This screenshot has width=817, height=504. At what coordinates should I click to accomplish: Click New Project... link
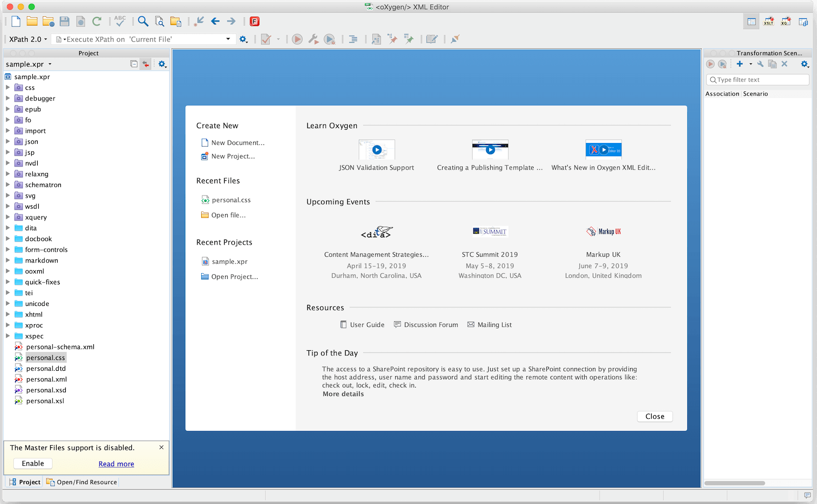(x=233, y=156)
